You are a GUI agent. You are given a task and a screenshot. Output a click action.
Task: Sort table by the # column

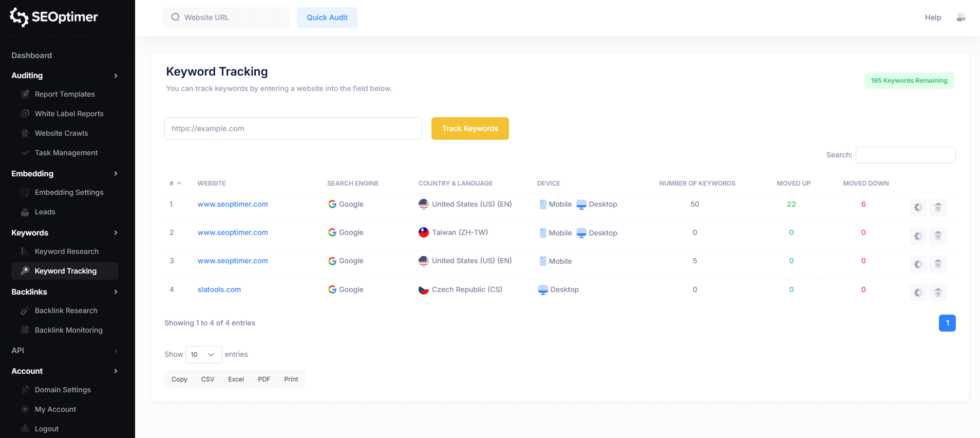point(175,184)
